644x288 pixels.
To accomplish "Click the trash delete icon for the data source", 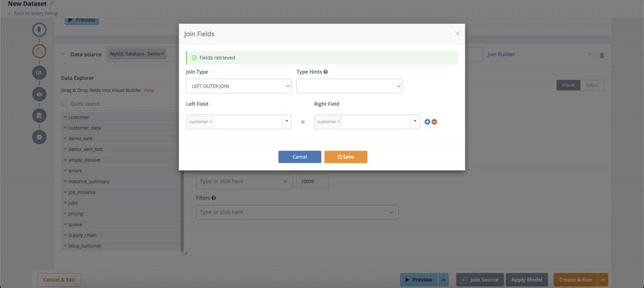I will coord(602,55).
